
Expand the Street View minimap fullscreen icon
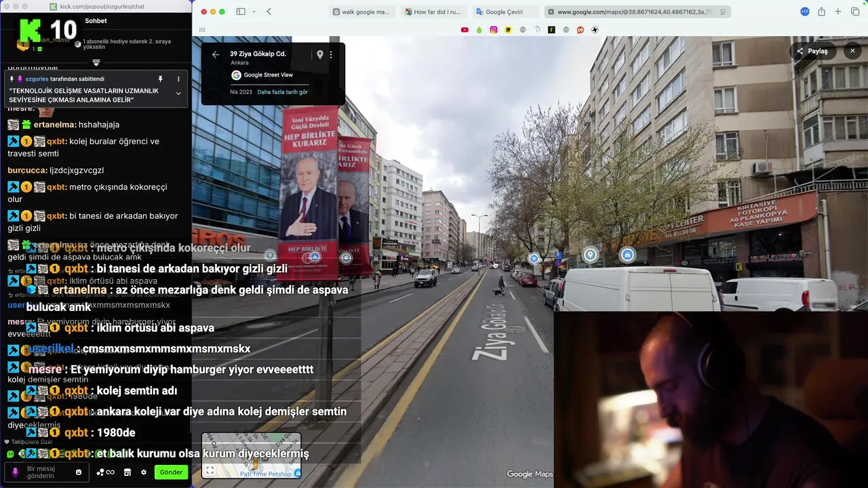click(x=210, y=470)
